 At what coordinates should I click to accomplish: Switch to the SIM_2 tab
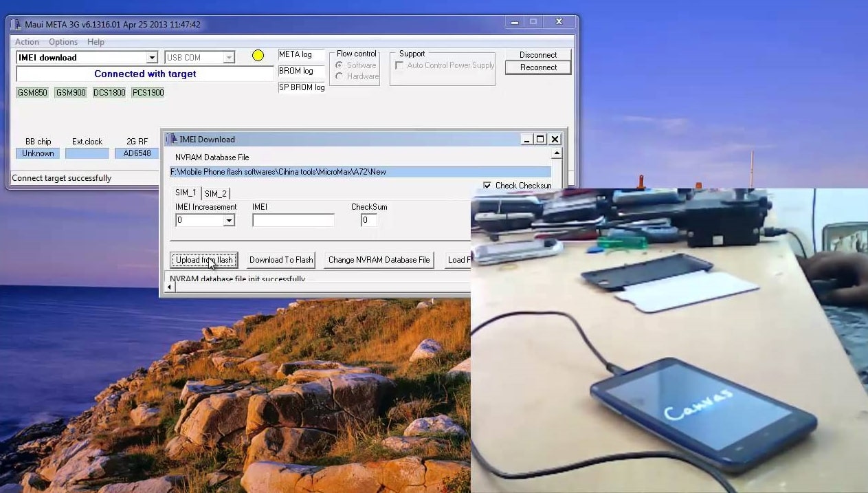point(216,193)
